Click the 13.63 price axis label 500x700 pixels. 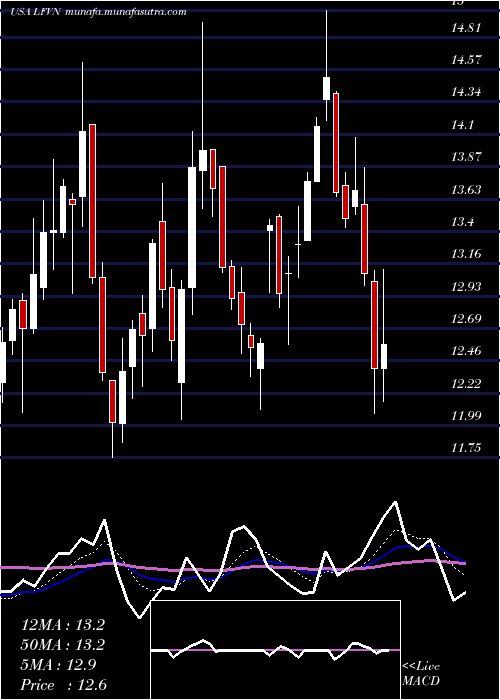click(466, 190)
